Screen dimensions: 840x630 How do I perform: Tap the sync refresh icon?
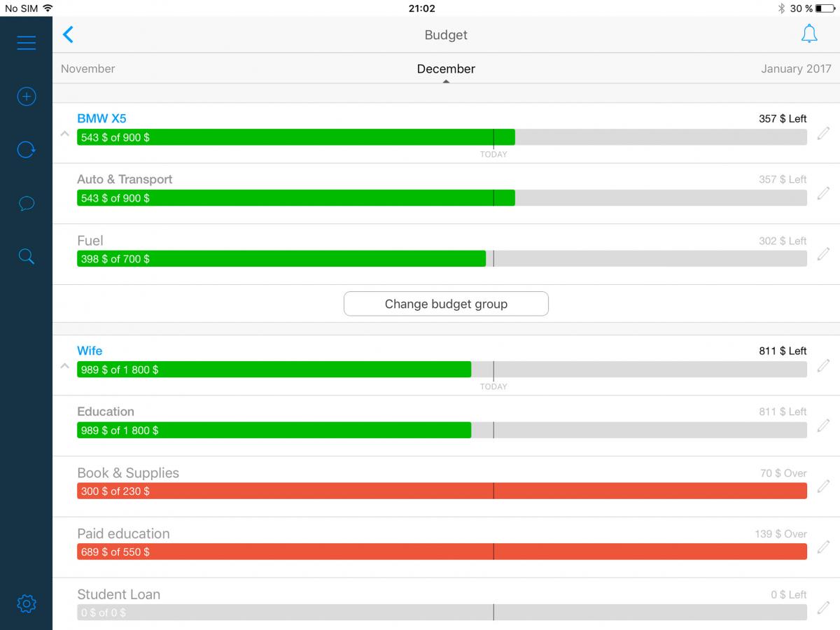[26, 150]
